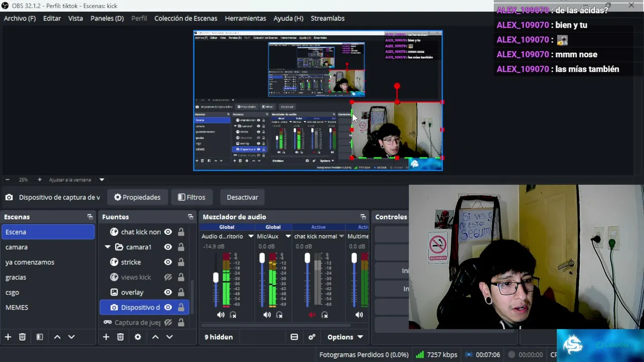Select the ya comenzamos scene
The image size is (644, 362).
(48, 262)
